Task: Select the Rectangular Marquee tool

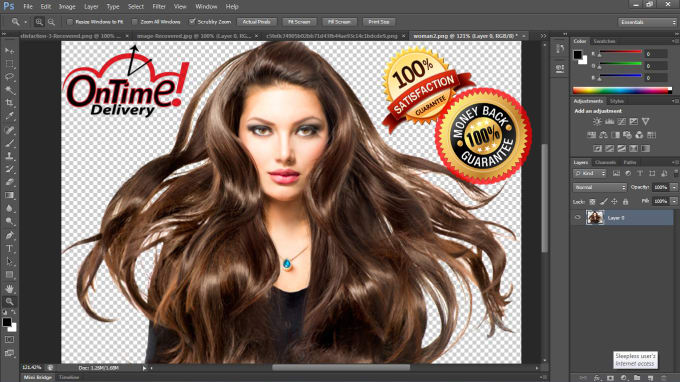Action: tap(9, 64)
